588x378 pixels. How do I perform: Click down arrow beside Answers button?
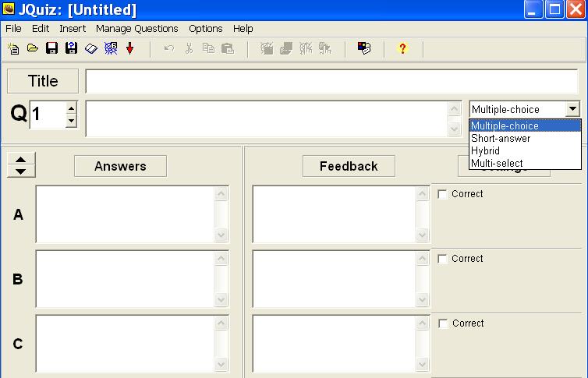(x=21, y=171)
